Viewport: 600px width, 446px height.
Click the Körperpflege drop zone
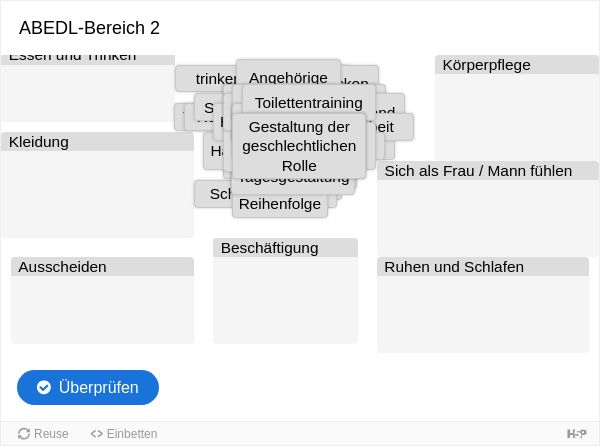pos(517,108)
